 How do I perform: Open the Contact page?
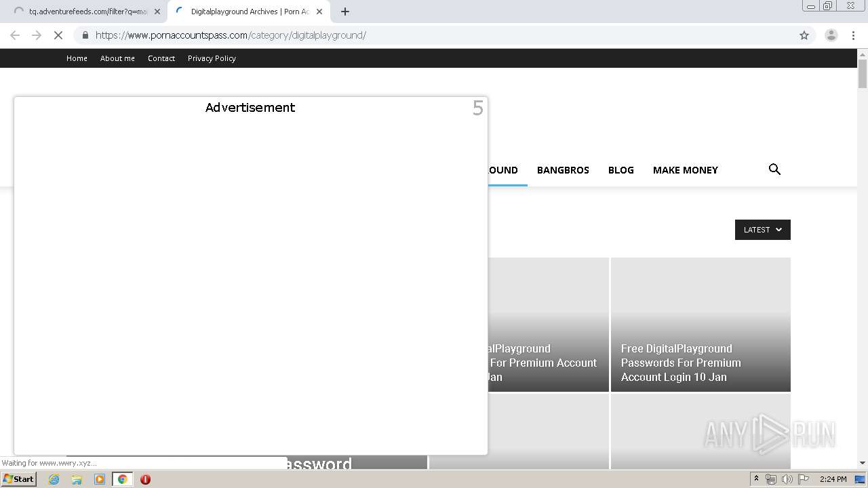pos(161,58)
